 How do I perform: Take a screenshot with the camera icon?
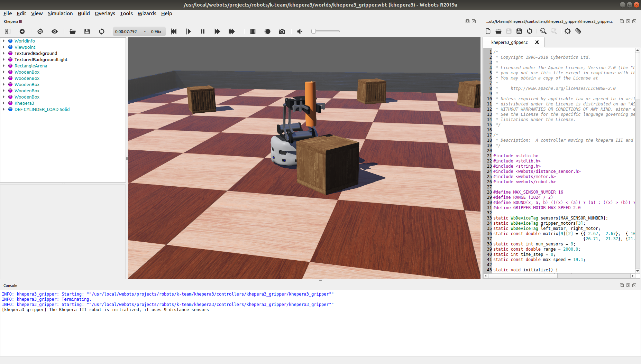[282, 31]
